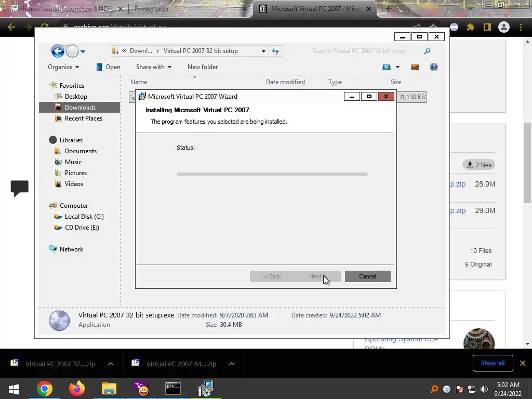Open the 29.0M zip link
532x399 pixels.
point(458,210)
